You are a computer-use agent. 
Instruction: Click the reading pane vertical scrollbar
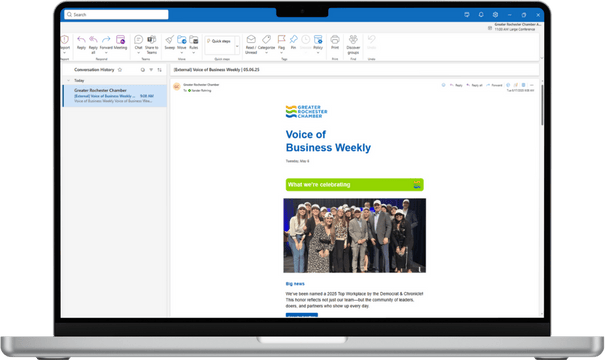click(542, 104)
